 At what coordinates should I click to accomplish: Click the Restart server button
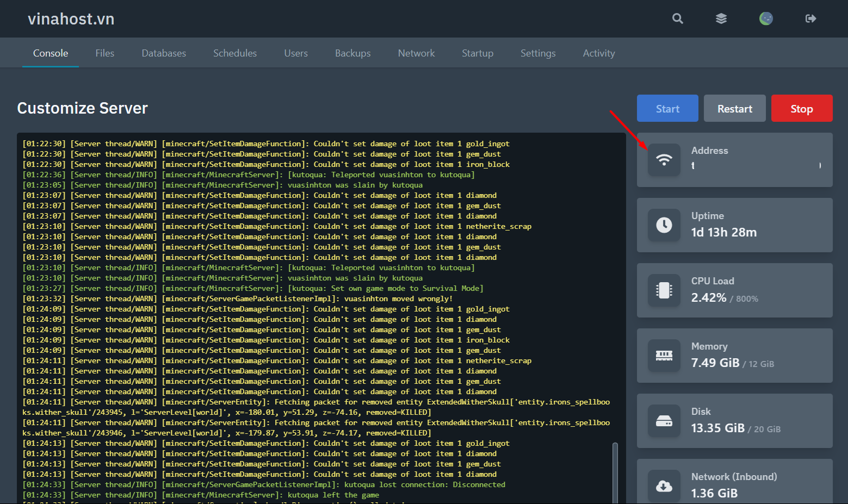(735, 108)
